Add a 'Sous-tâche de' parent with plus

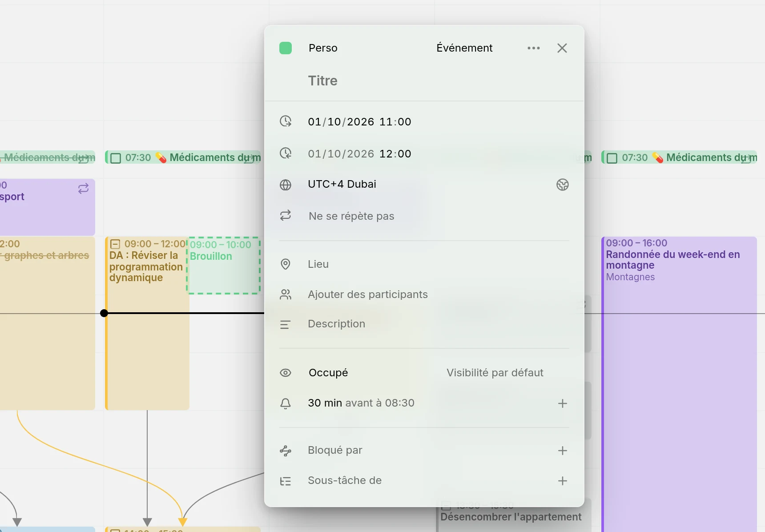[x=563, y=481]
